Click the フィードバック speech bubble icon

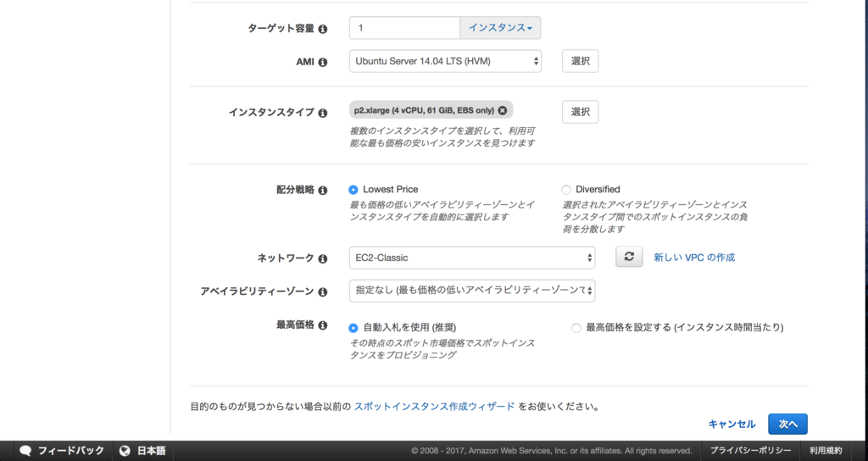[25, 451]
